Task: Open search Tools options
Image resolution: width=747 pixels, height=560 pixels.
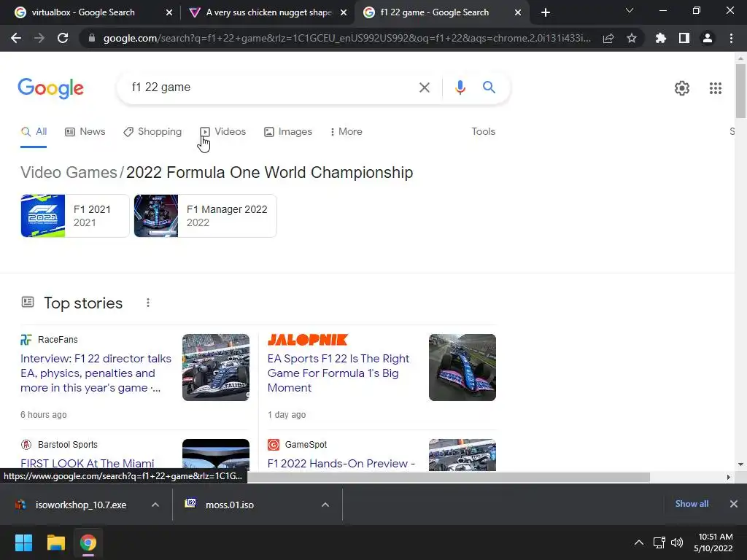Action: pos(483,131)
